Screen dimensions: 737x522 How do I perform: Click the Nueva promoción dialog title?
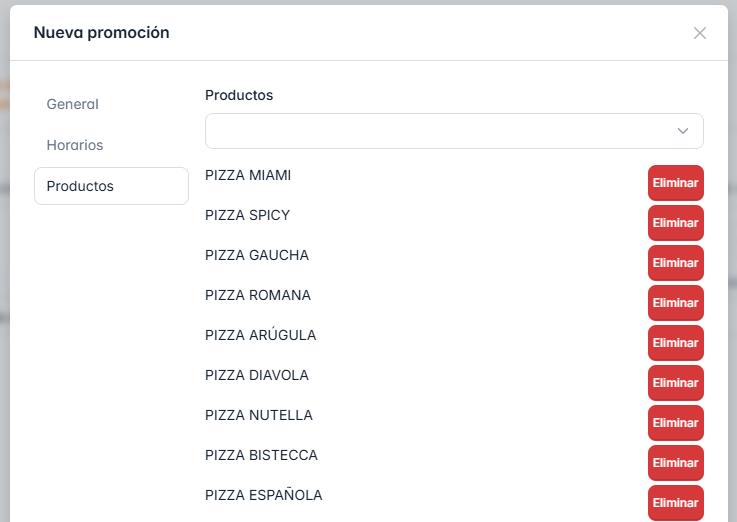coord(102,33)
